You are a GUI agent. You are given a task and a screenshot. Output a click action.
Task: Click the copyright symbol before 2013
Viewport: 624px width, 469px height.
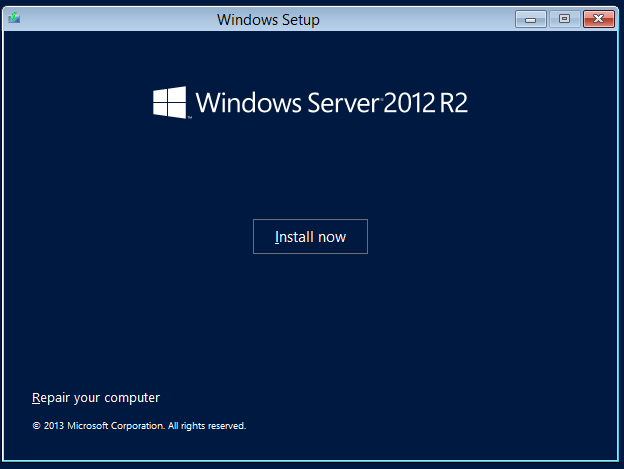coord(36,426)
